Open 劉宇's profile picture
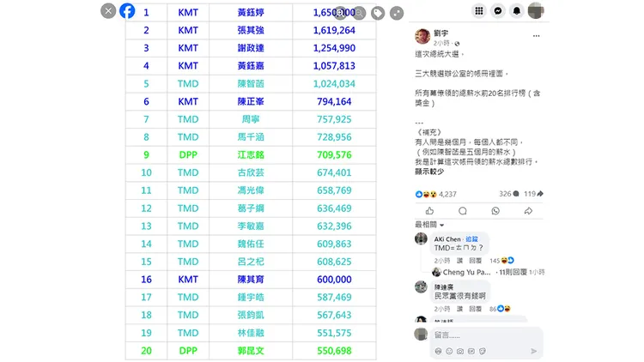 point(422,36)
